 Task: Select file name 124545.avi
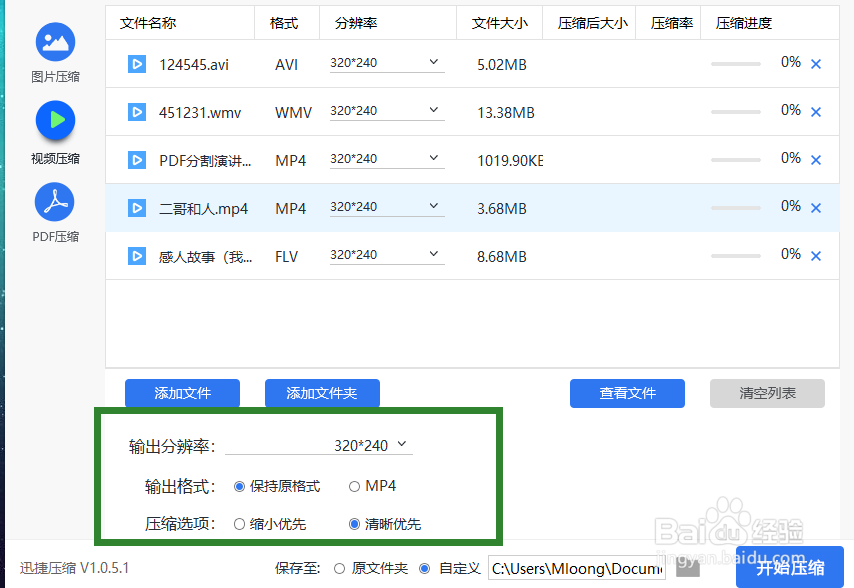click(x=194, y=65)
